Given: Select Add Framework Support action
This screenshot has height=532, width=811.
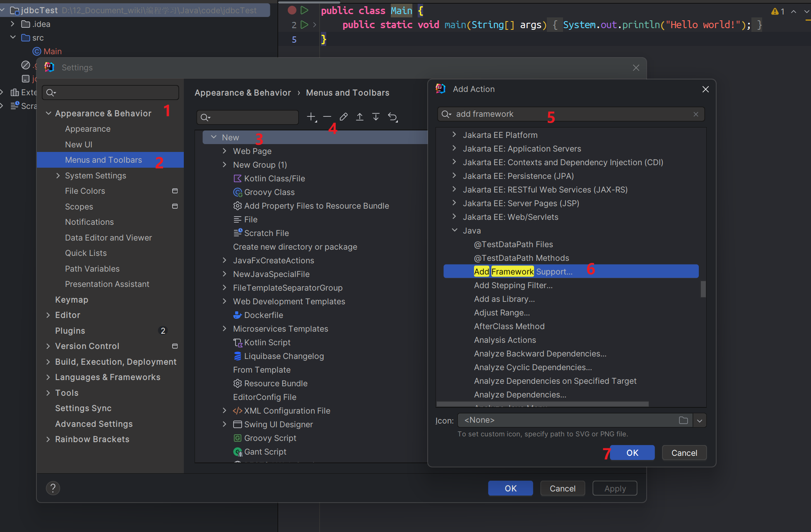Looking at the screenshot, I should [571, 272].
